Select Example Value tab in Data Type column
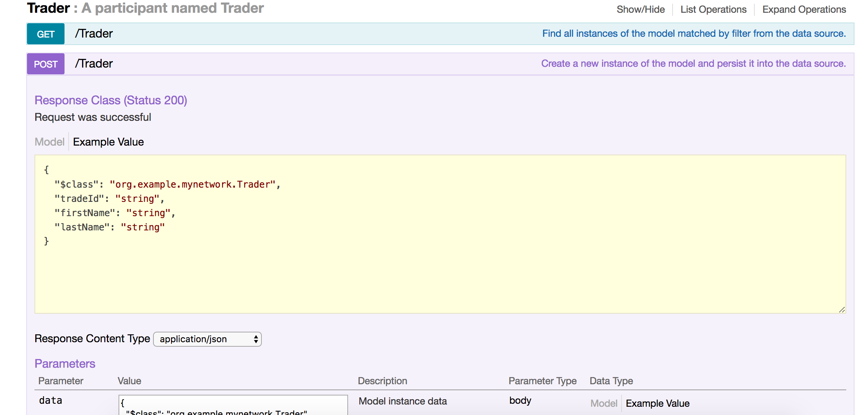 pyautogui.click(x=658, y=403)
